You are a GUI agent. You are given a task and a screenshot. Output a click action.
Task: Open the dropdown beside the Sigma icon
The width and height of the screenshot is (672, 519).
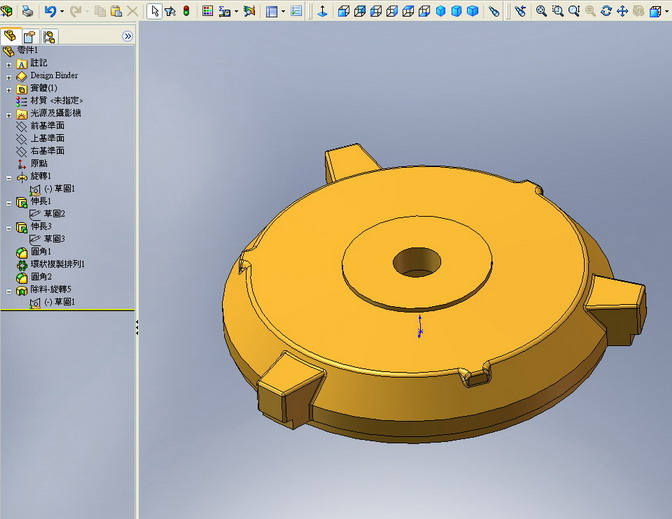point(236,11)
